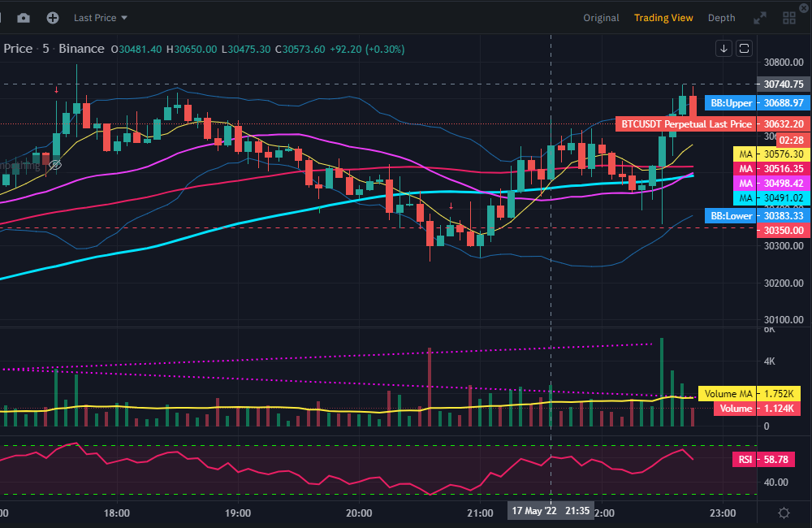Click the 30800.00 price axis value
This screenshot has width=812, height=528.
coord(784,63)
